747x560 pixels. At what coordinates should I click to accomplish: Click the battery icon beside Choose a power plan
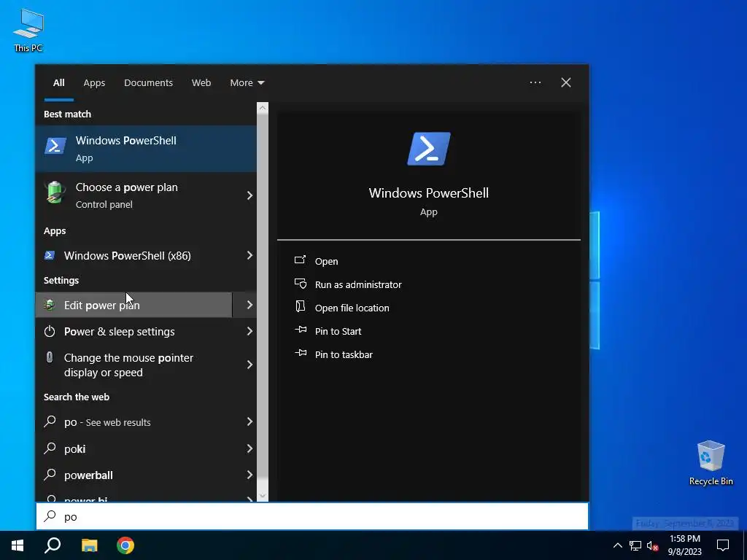tap(55, 192)
